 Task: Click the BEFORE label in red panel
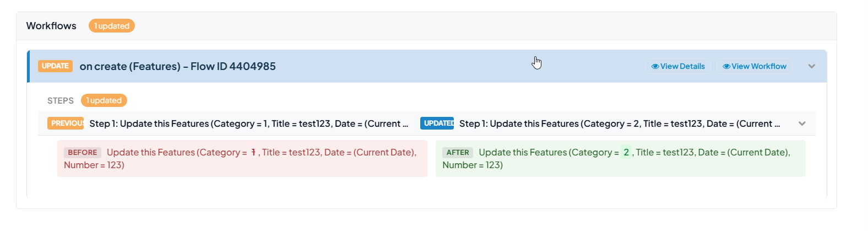(x=83, y=153)
